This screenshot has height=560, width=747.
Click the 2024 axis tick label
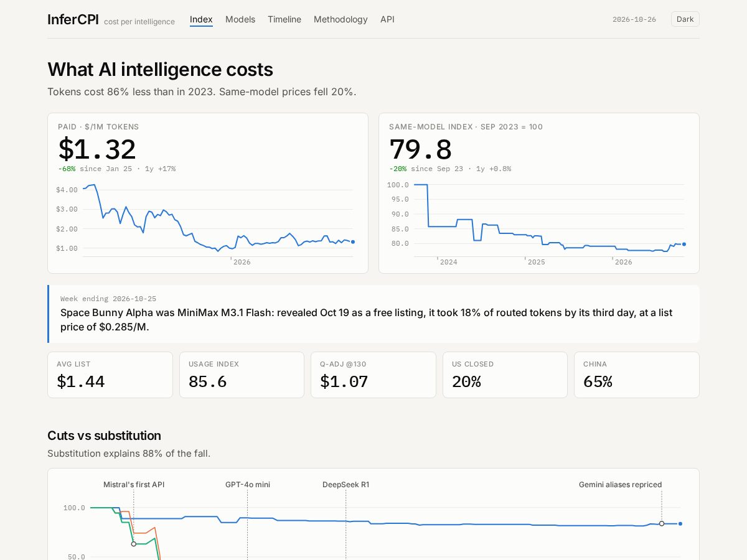point(448,262)
